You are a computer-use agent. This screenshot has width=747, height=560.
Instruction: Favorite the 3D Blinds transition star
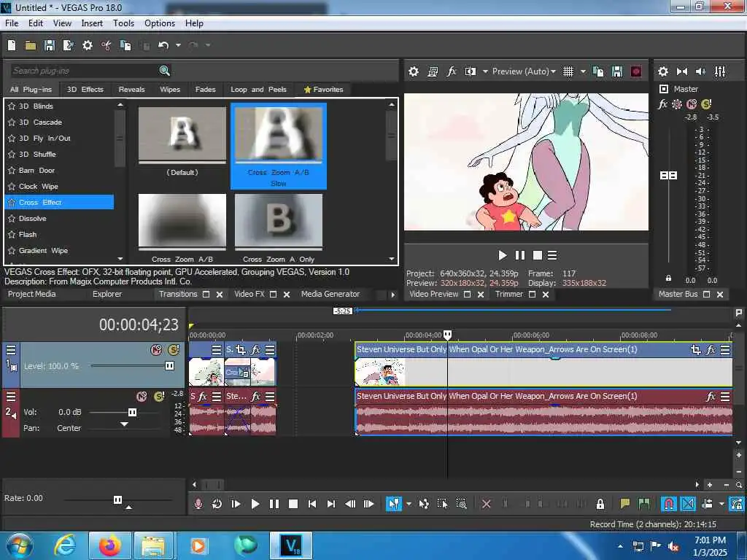pyautogui.click(x=12, y=106)
